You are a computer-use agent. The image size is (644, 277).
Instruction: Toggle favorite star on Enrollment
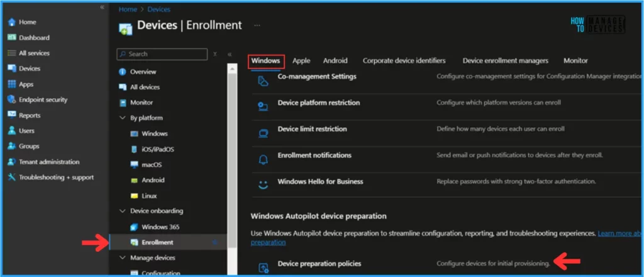click(214, 242)
